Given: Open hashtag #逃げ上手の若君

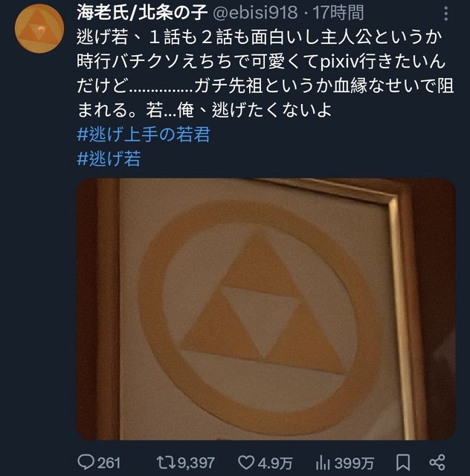Looking at the screenshot, I should (x=144, y=135).
